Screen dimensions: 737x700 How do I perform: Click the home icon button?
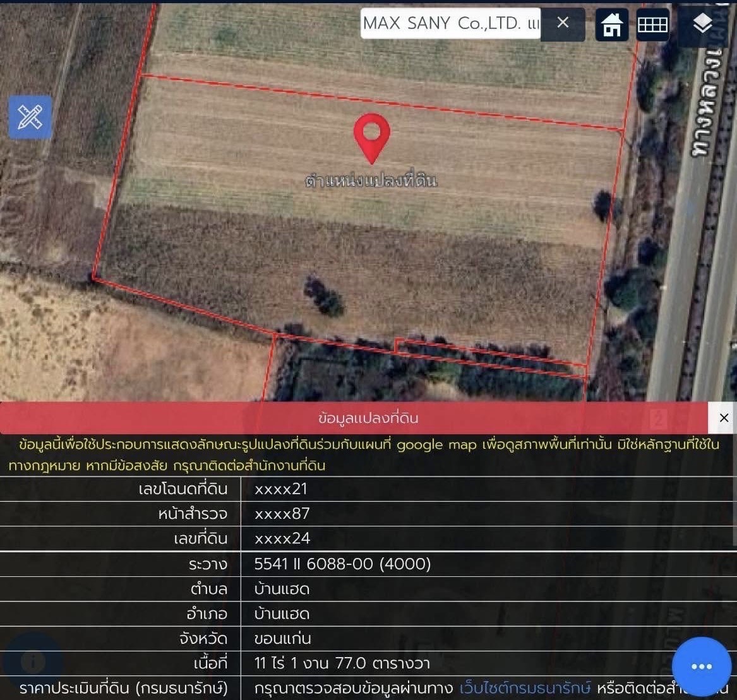coord(611,25)
